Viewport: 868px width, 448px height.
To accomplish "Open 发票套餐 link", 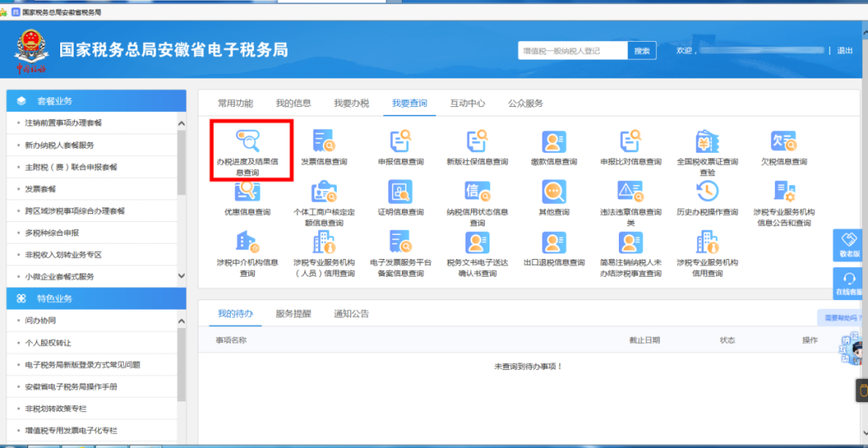I will pos(40,189).
